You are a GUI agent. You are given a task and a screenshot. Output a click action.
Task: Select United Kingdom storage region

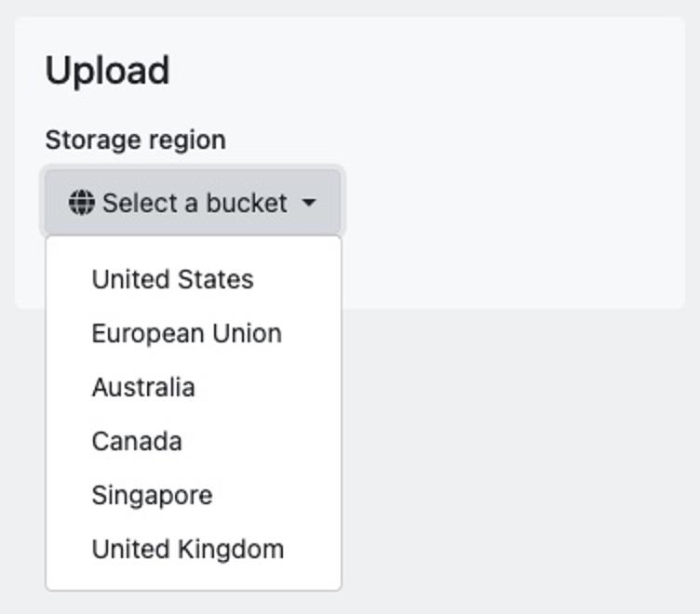point(187,549)
